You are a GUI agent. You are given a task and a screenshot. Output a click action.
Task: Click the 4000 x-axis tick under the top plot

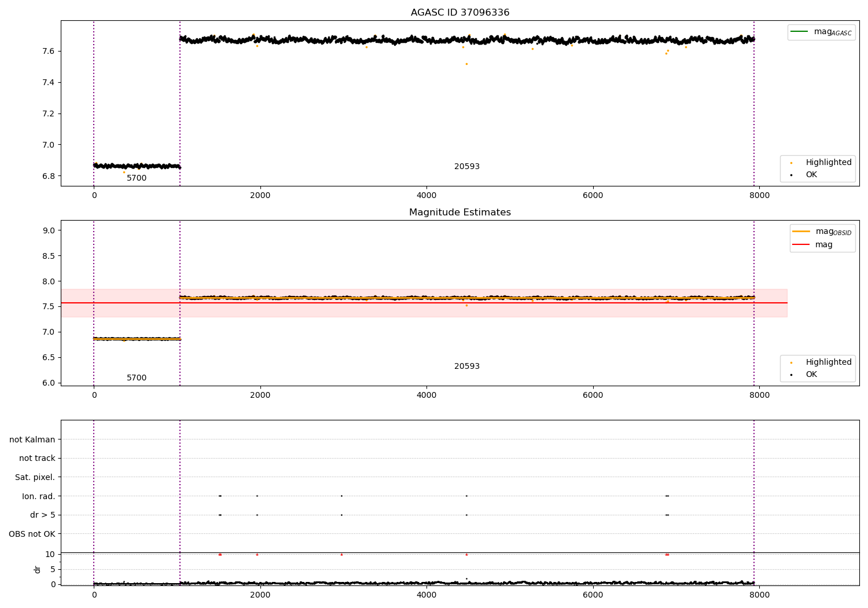click(x=426, y=195)
